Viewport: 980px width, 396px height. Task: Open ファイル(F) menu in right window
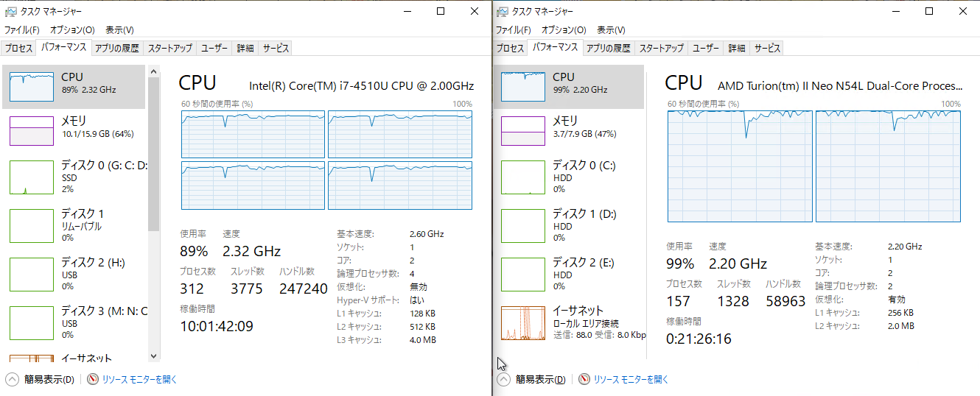click(514, 30)
